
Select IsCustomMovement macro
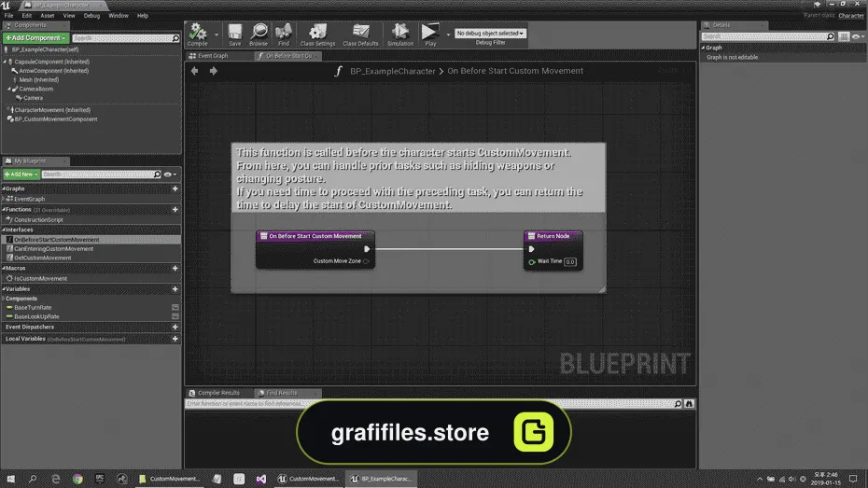click(40, 278)
